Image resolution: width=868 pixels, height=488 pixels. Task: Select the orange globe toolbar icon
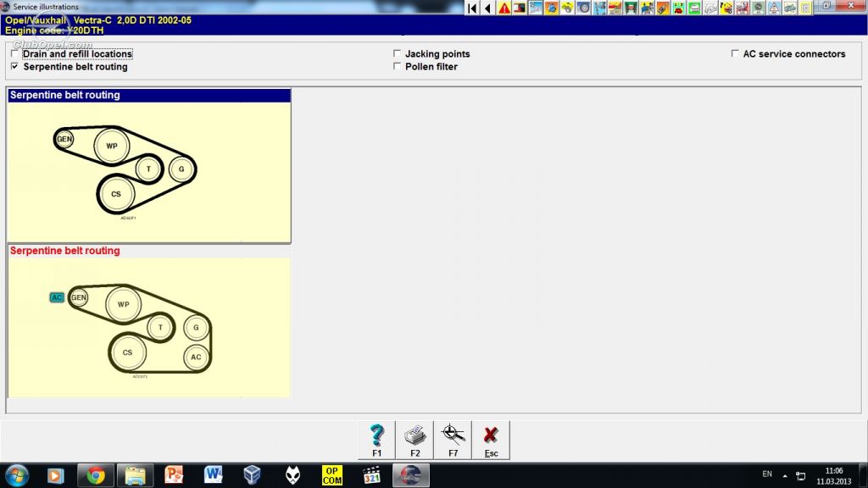pyautogui.click(x=551, y=8)
